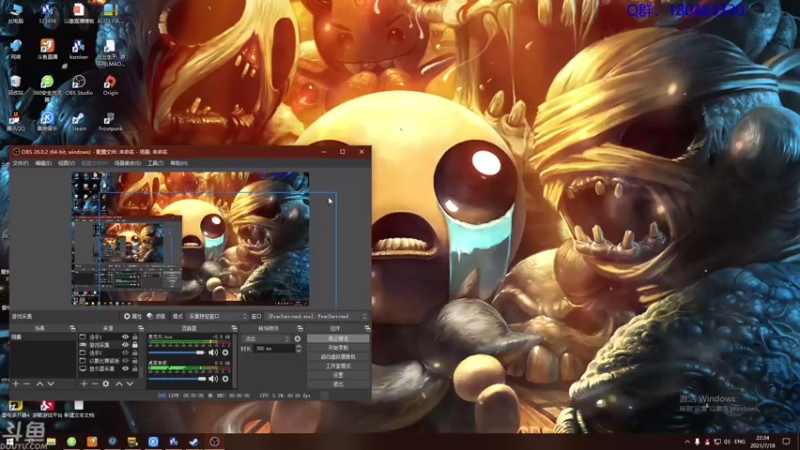
Task: Toggle visibility of the first 选手 source
Action: click(x=125, y=337)
